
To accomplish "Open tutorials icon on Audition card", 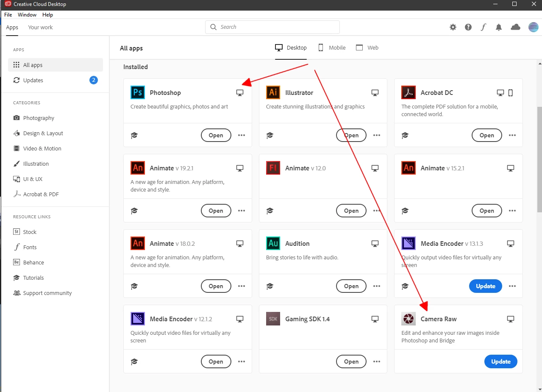I will [x=270, y=286].
